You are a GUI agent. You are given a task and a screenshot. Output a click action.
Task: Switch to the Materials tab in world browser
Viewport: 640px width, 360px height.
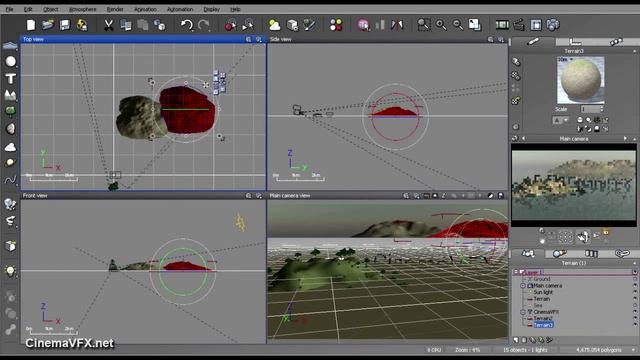pyautogui.click(x=560, y=253)
